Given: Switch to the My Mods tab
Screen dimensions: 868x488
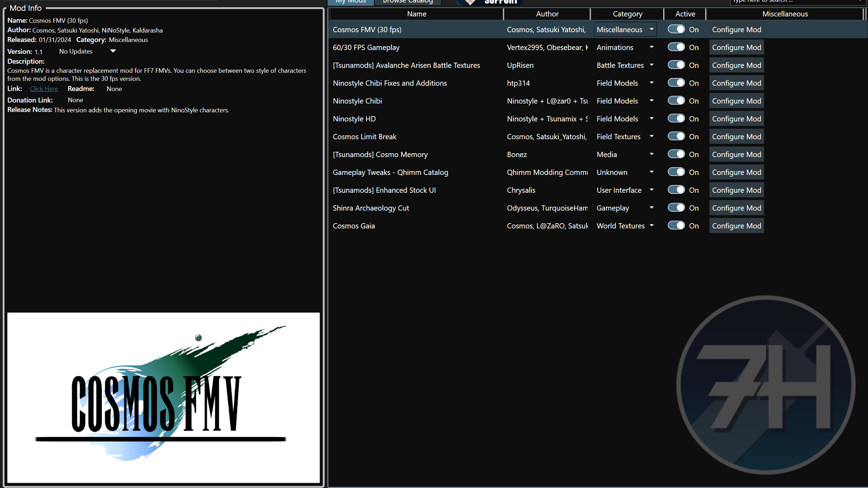Looking at the screenshot, I should tap(351, 2).
